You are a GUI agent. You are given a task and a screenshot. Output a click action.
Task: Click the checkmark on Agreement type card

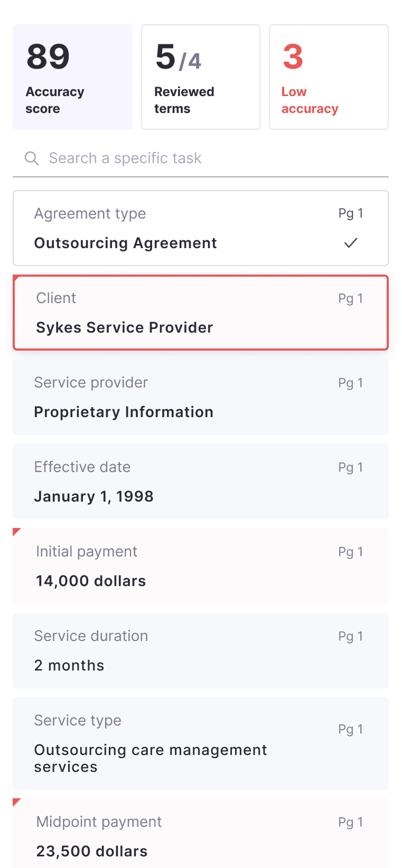351,243
